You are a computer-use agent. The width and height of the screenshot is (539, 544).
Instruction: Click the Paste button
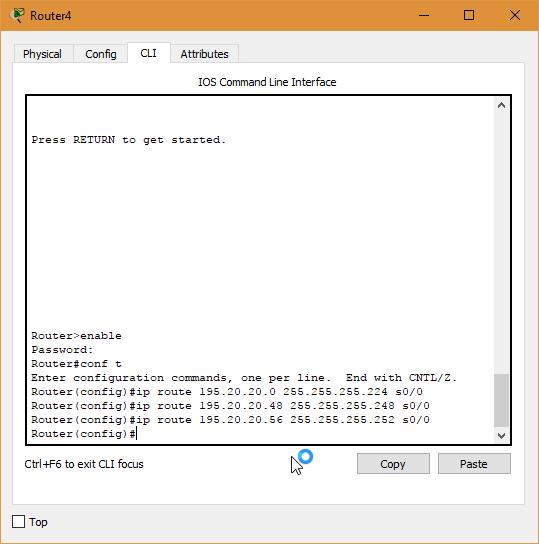coord(474,464)
